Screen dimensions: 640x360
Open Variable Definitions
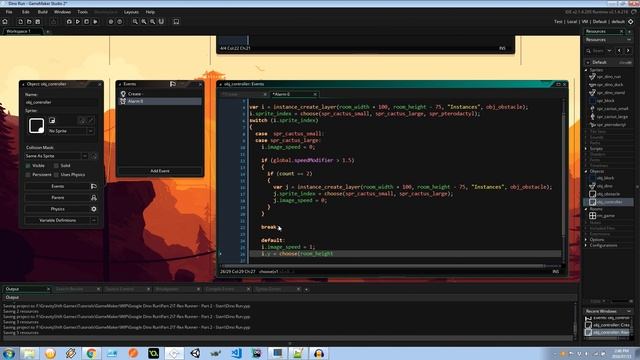click(61, 220)
